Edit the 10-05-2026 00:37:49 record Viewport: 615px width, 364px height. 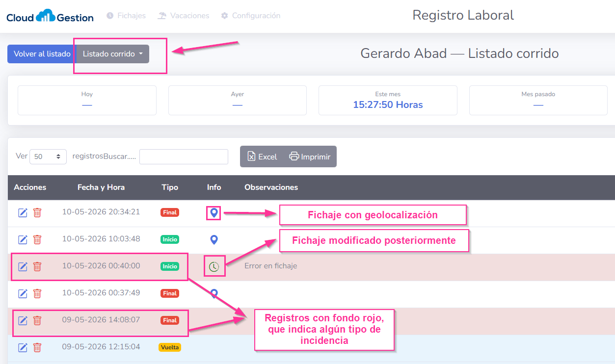click(x=23, y=293)
